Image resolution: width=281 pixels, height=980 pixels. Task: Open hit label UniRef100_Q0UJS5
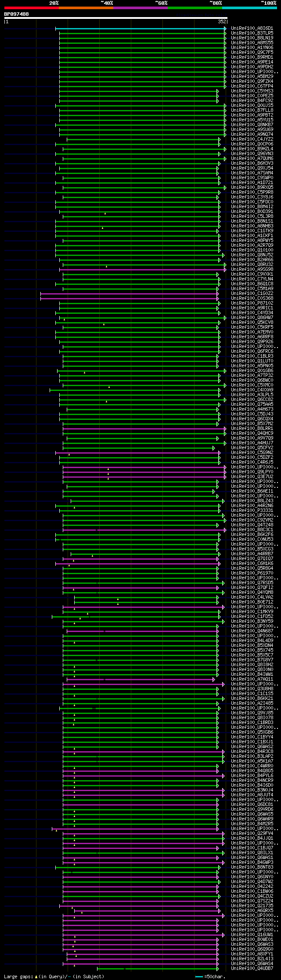(x=252, y=106)
